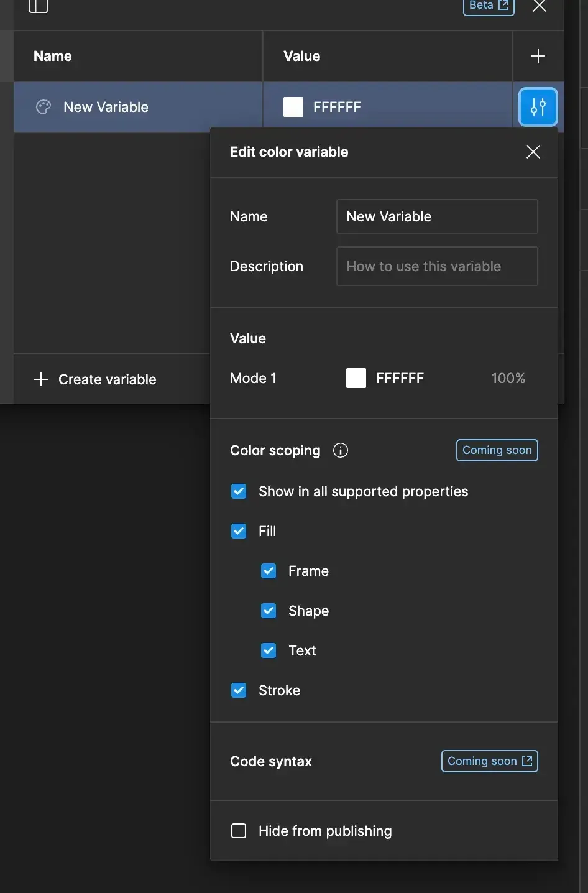Open the Beta external link badge
Screen dimensions: 588x893
tap(489, 6)
